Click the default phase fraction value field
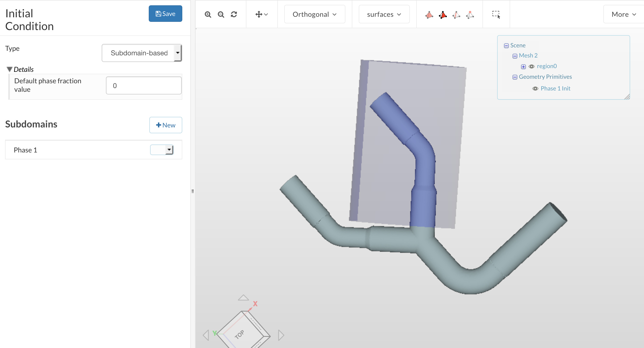644x348 pixels. (x=144, y=86)
